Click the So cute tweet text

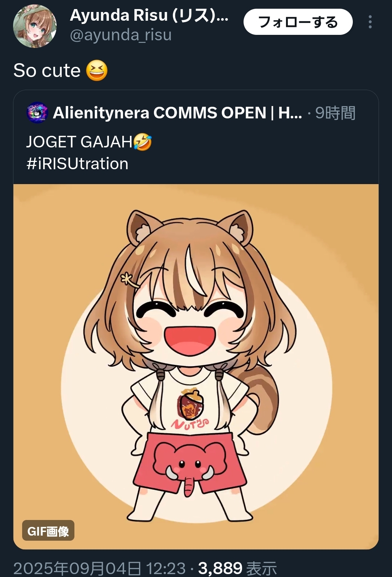tap(47, 70)
